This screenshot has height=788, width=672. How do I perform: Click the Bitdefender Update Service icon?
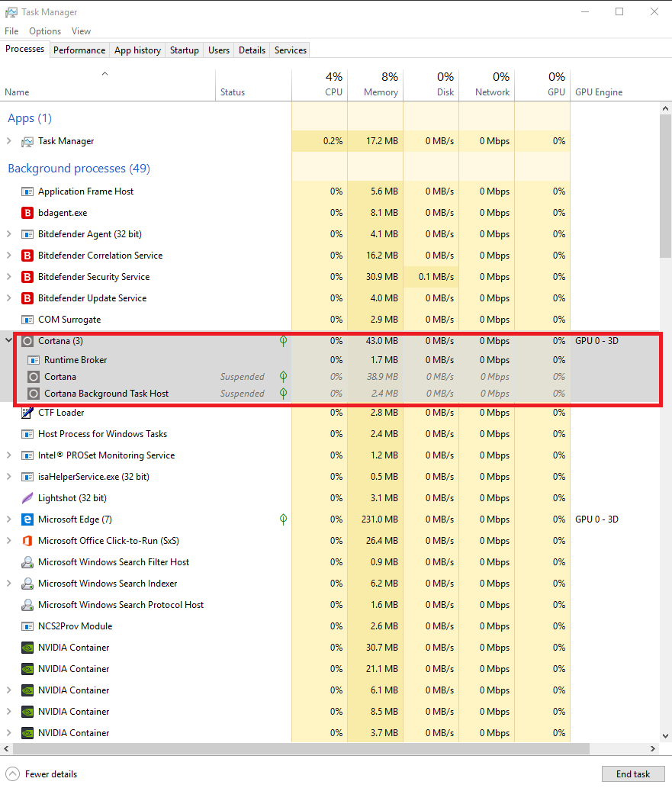tap(27, 298)
